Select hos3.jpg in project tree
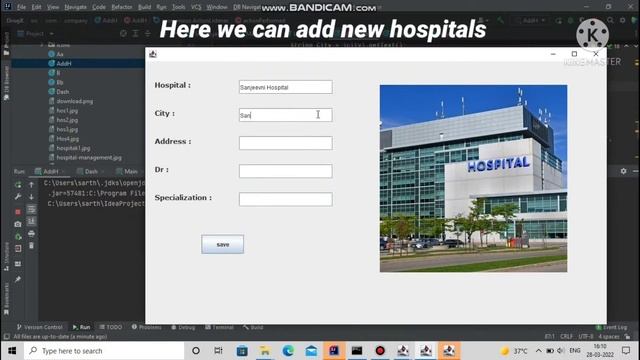Screen dimensions: 640x360 (67, 129)
